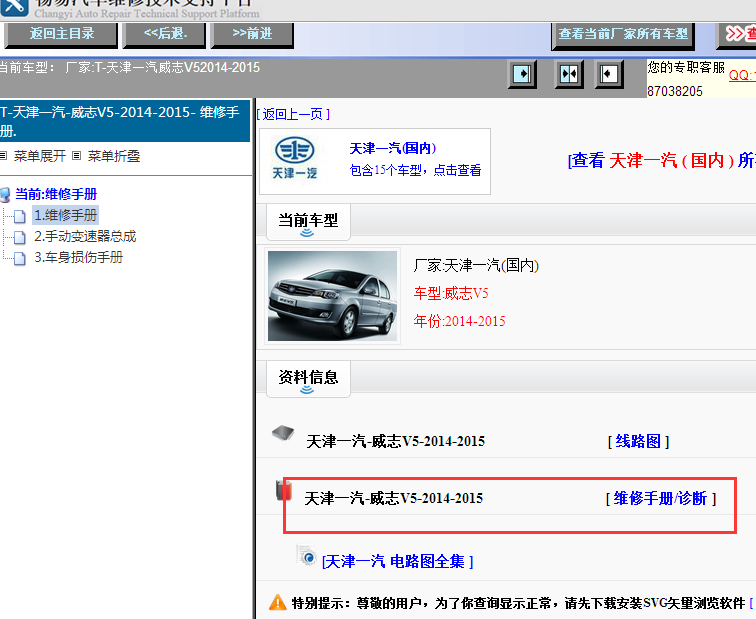The width and height of the screenshot is (756, 619).
Task: Go back with <<后退 button
Action: pyautogui.click(x=164, y=34)
